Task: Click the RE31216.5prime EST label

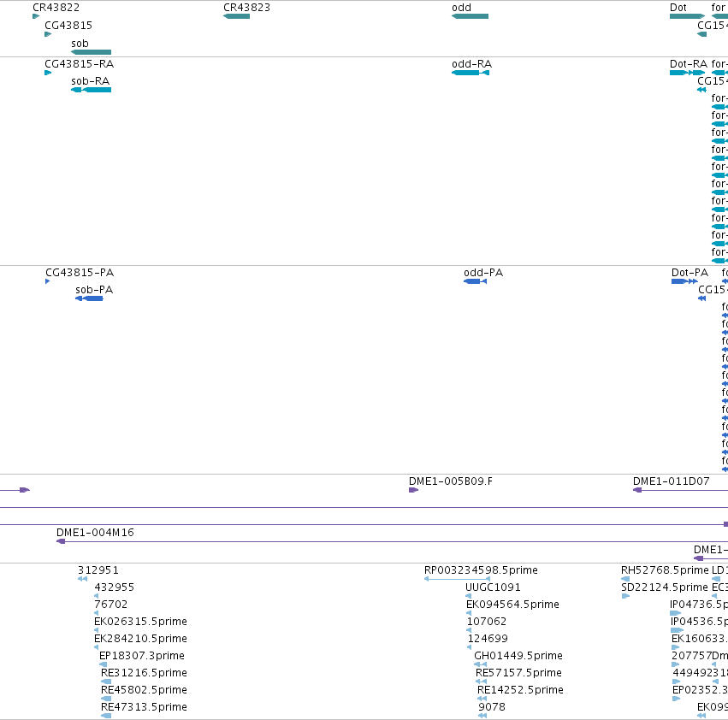Action: (x=144, y=673)
